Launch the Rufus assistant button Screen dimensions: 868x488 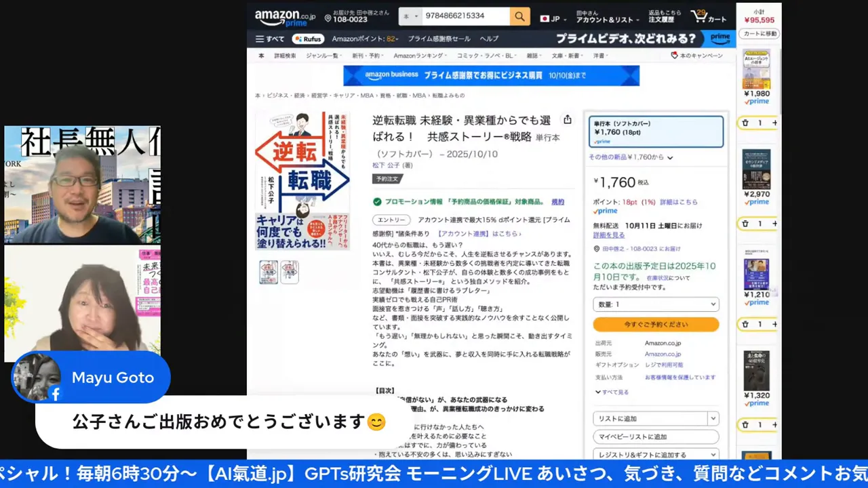pyautogui.click(x=308, y=39)
